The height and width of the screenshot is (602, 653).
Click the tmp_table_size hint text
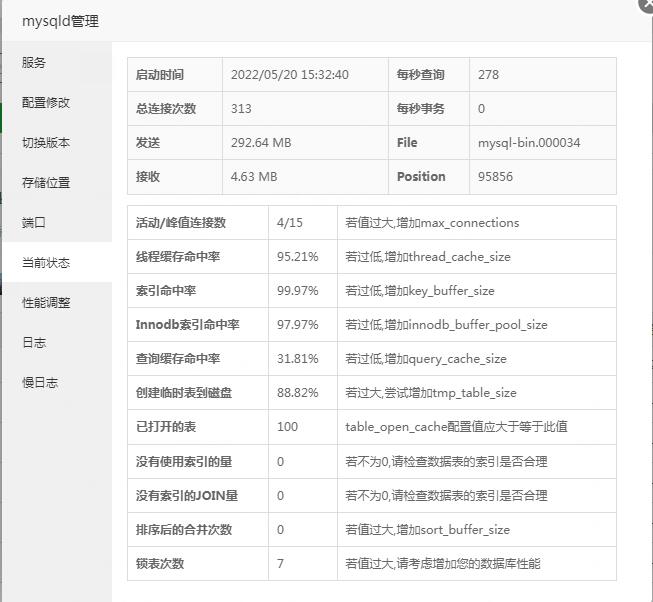pyautogui.click(x=431, y=393)
